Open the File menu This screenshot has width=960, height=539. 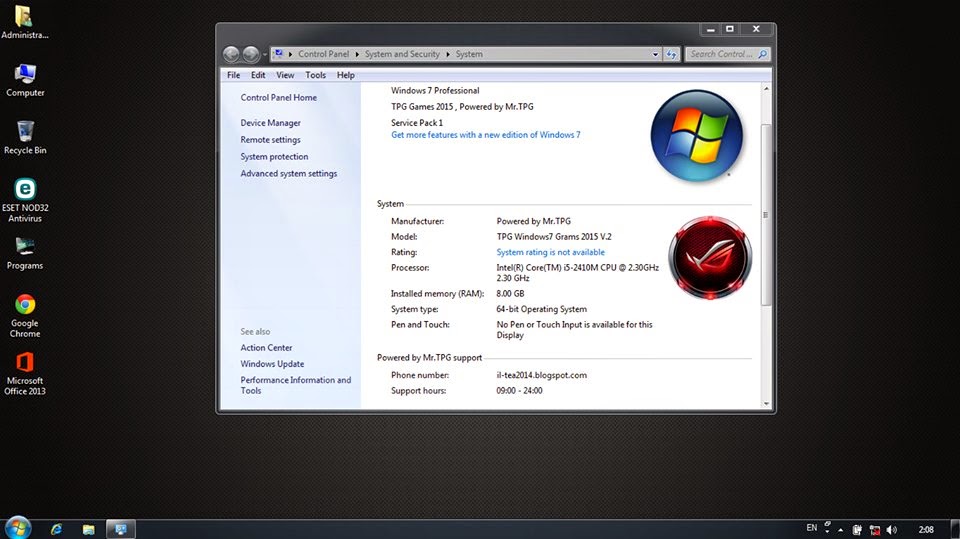coord(233,75)
